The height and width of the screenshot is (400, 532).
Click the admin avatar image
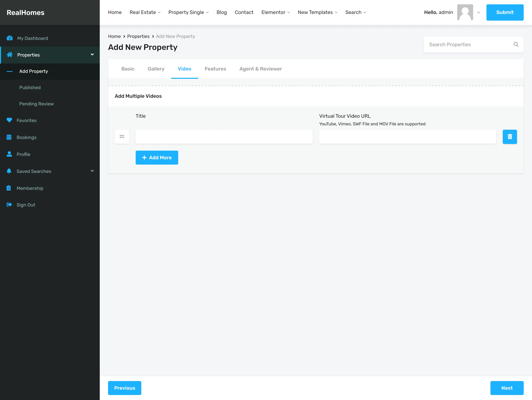(465, 12)
